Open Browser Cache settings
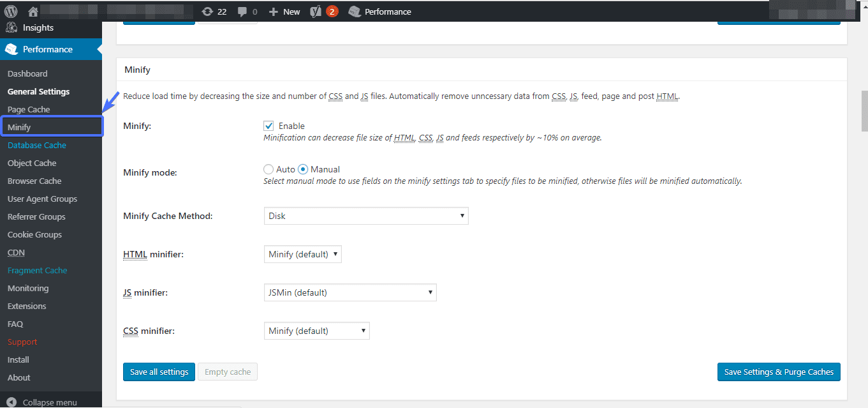Screen dimensions: 868x408 34,181
